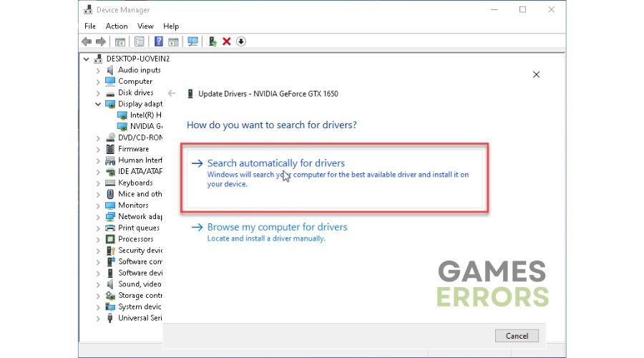Click the Firmware chip icon

(x=110, y=149)
